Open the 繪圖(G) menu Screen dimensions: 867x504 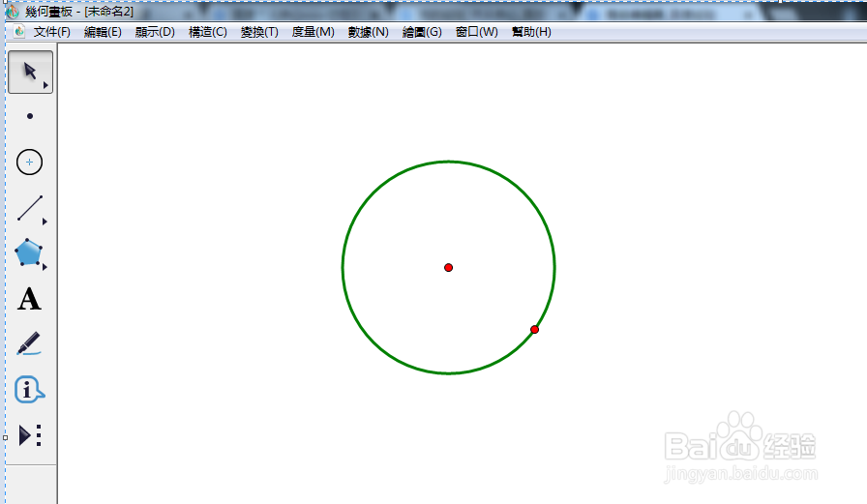coord(422,32)
